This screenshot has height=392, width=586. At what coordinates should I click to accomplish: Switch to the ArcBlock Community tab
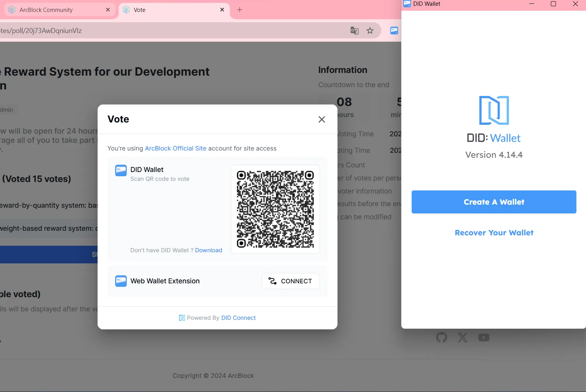tap(60, 10)
